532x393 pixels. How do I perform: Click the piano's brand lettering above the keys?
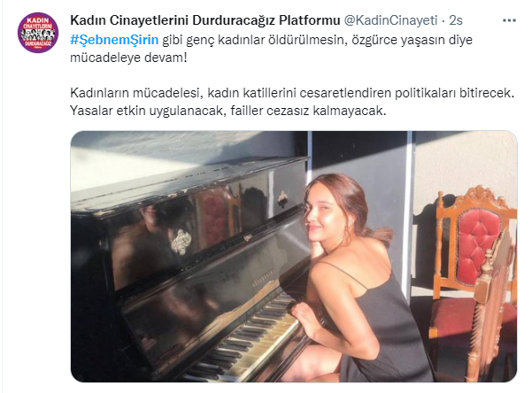click(264, 278)
